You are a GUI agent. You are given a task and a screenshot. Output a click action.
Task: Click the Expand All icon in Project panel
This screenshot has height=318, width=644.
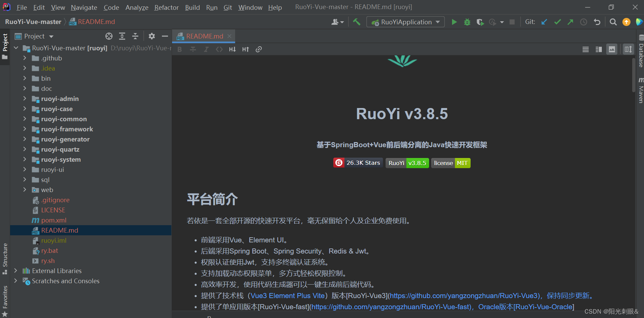pos(122,36)
